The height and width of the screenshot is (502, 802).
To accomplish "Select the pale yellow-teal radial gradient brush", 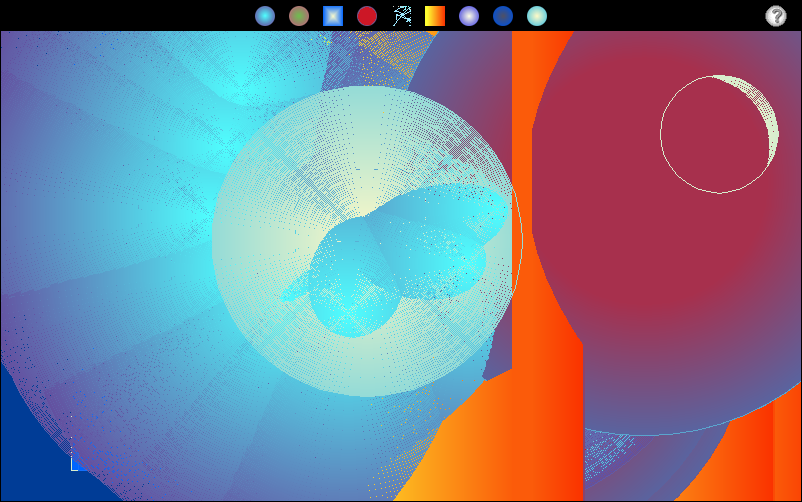I will [x=537, y=16].
